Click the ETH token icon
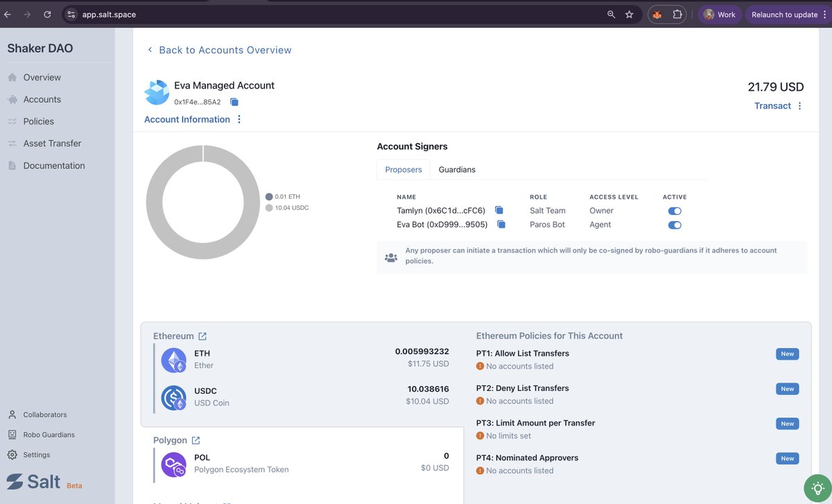The width and height of the screenshot is (832, 504). pos(173,360)
